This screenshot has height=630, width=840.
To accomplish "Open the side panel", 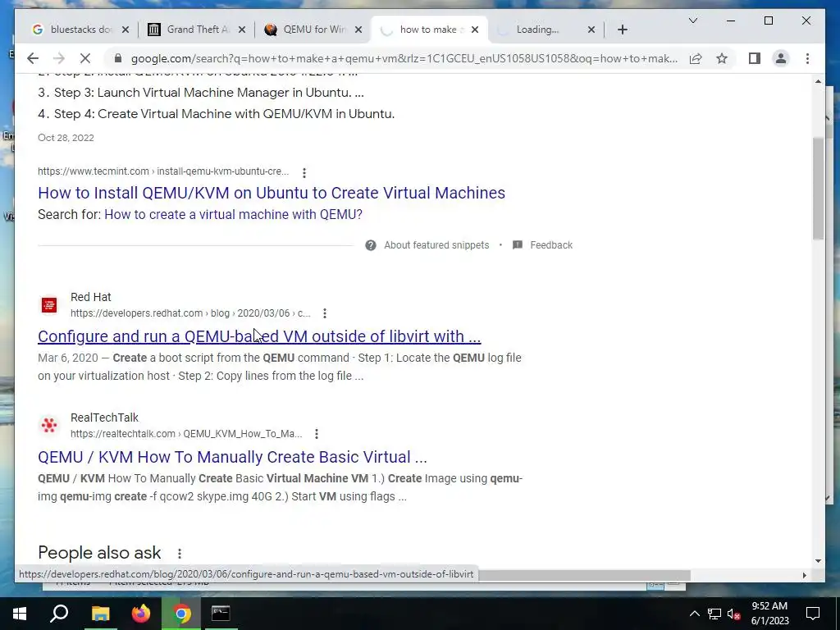I will pyautogui.click(x=755, y=58).
